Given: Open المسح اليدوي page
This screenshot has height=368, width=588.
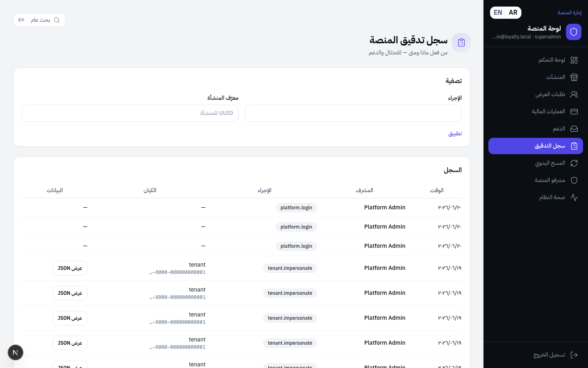Looking at the screenshot, I should (x=536, y=163).
